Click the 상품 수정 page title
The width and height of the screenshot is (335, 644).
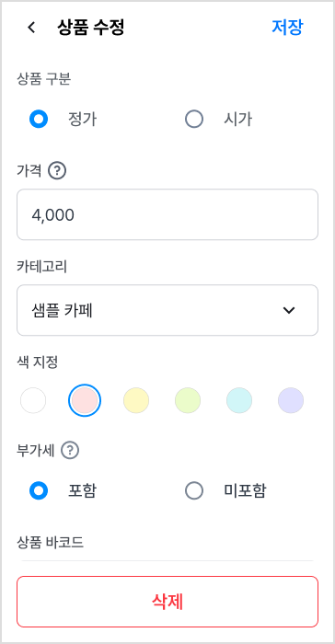[90, 28]
